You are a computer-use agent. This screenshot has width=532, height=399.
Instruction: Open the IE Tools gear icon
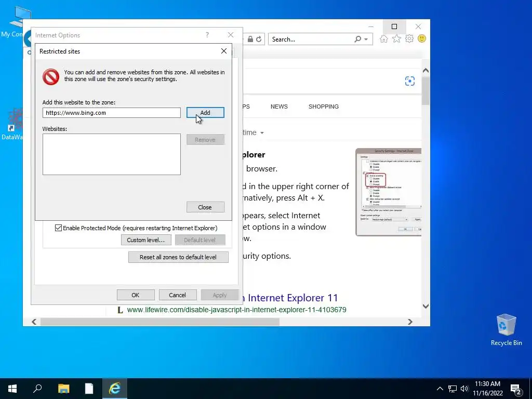point(409,38)
